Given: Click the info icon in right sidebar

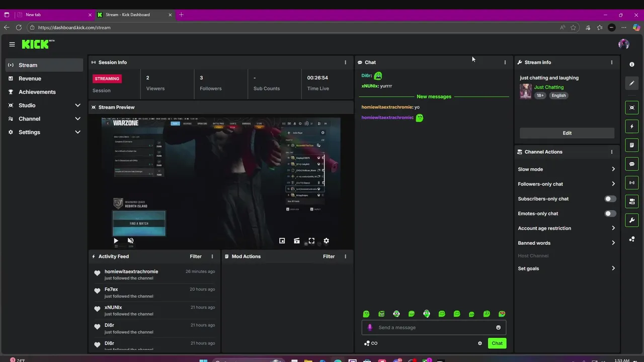Looking at the screenshot, I should coord(632,64).
